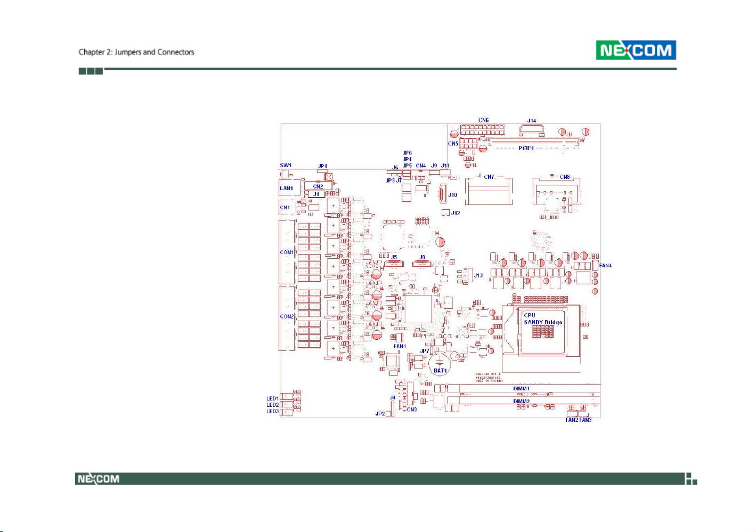Click the JP1 jumper label

click(x=322, y=166)
